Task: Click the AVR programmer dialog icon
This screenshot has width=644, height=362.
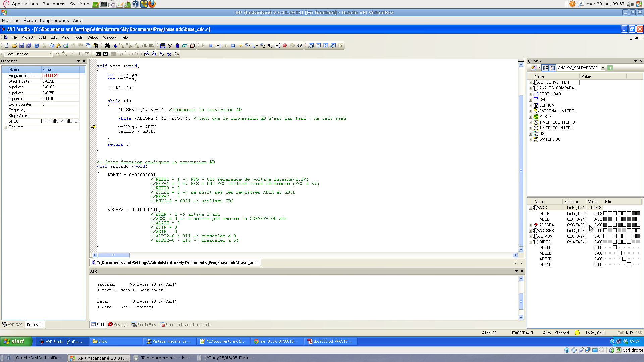Action: tap(105, 54)
